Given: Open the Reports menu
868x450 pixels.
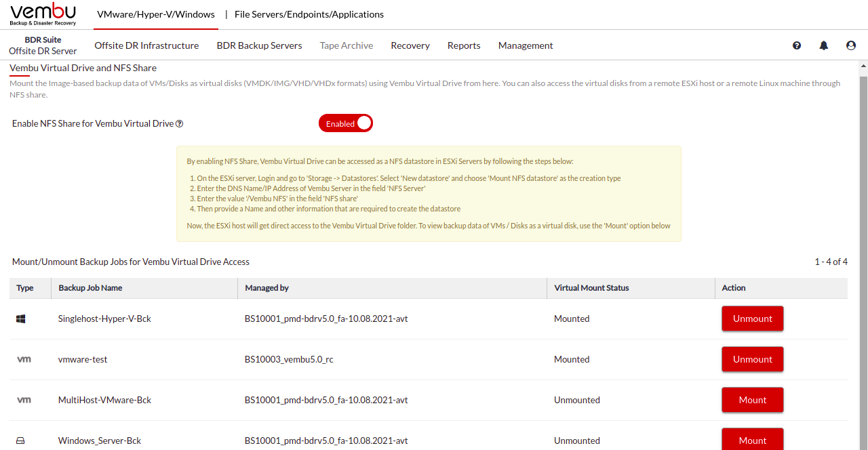Looking at the screenshot, I should point(464,45).
